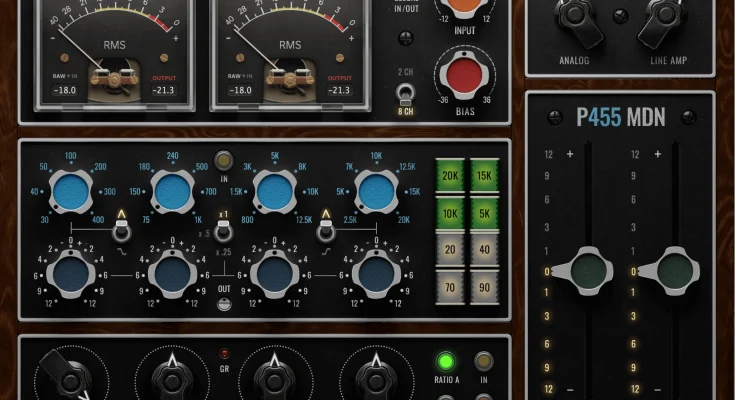Image resolution: width=735 pixels, height=400 pixels.
Task: Click the right P455 MDN fader handle
Action: pyautogui.click(x=672, y=271)
